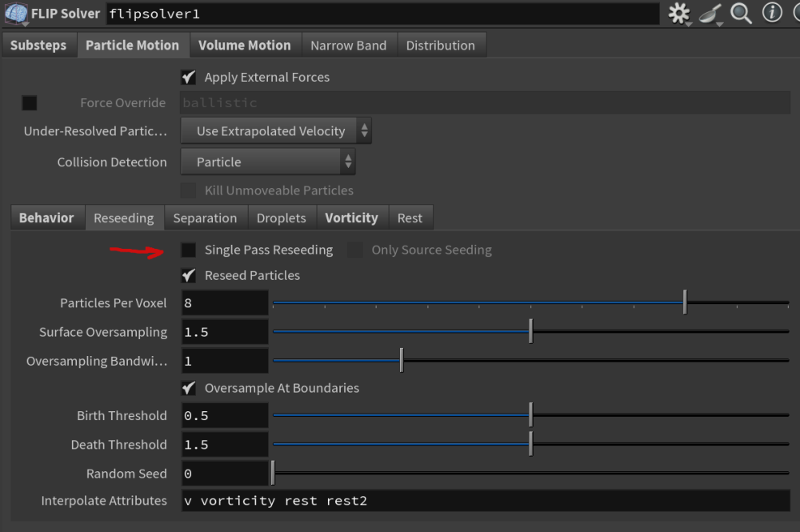Open the wok presets menu icon
The image size is (800, 532).
click(710, 14)
